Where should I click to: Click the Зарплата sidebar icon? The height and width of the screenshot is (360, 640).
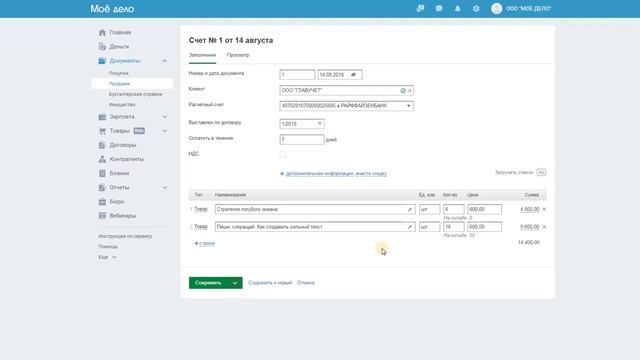click(x=102, y=117)
